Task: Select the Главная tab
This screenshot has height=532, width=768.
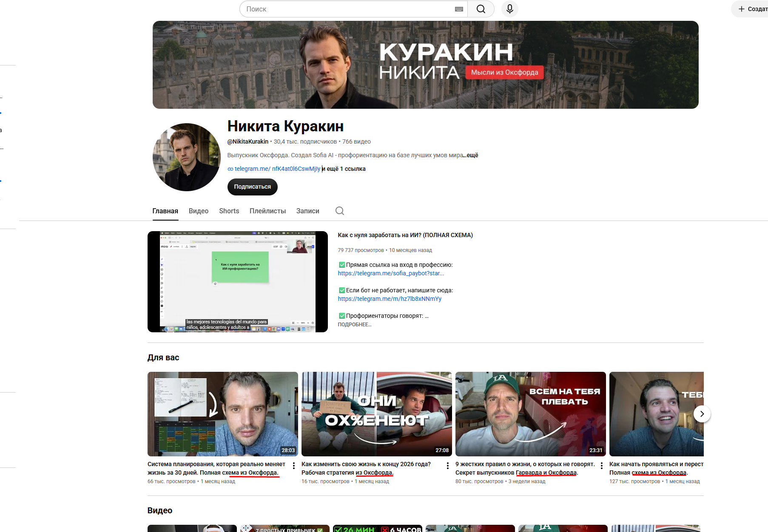Action: (165, 211)
